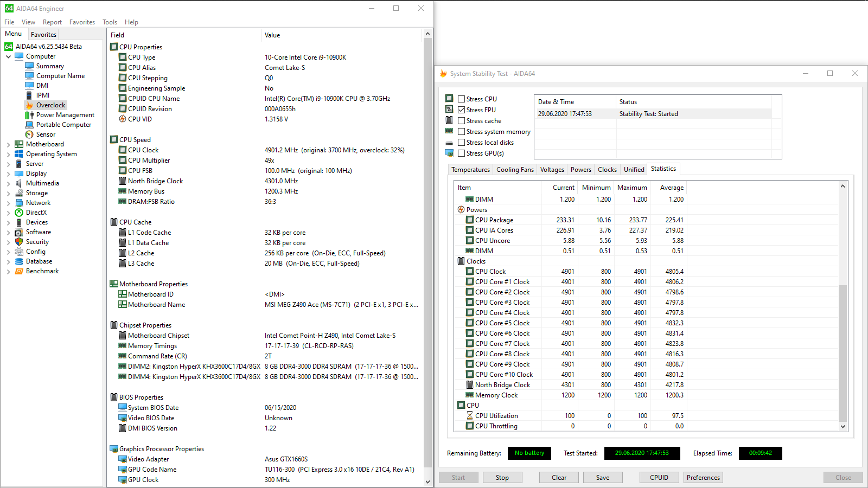This screenshot has width=868, height=488.
Task: Click the Statistics list scroll up arrow
Action: tap(843, 187)
